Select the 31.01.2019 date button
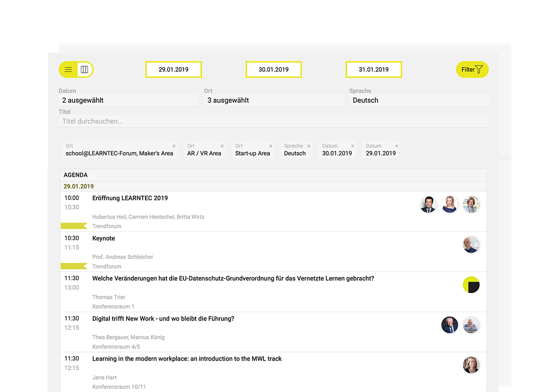This screenshot has width=547, height=392. click(373, 69)
